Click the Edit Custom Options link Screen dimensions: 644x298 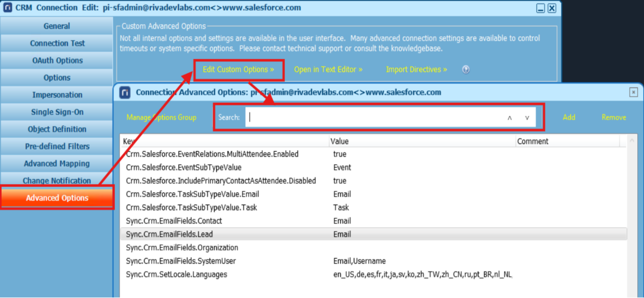click(239, 70)
